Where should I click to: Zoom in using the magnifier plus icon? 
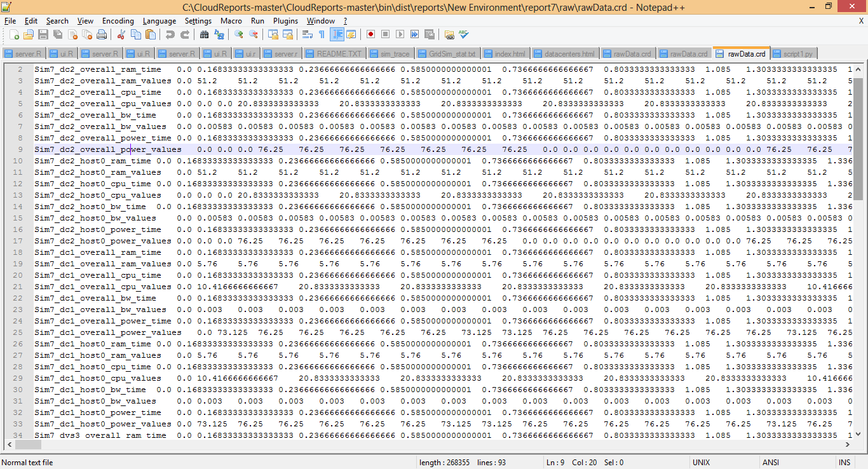coord(241,34)
